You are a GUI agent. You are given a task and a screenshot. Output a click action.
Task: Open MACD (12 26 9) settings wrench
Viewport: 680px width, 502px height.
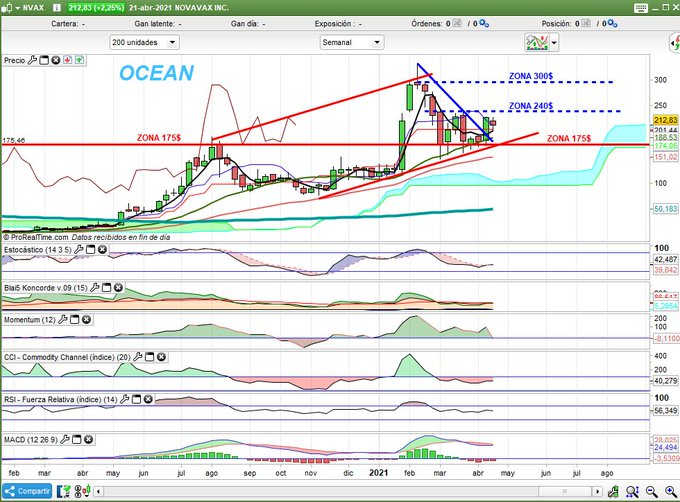click(x=65, y=440)
